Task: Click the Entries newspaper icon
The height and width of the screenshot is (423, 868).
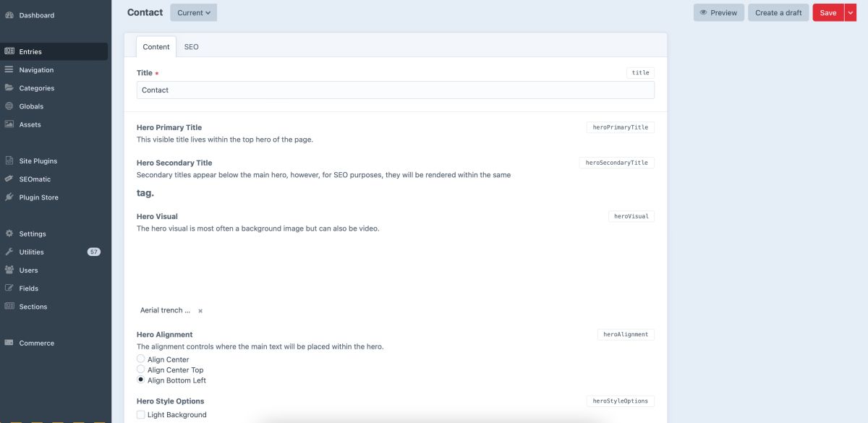Action: pos(9,51)
